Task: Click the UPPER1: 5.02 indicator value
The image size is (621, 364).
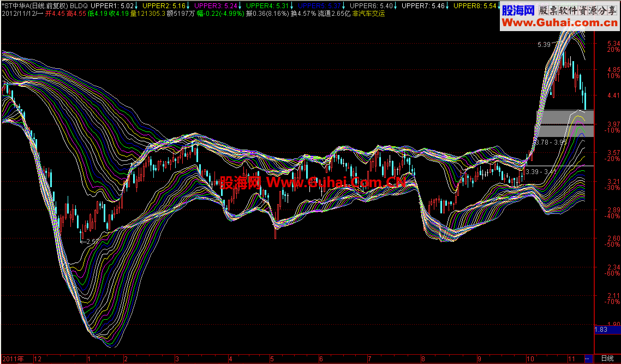Action: [x=112, y=6]
